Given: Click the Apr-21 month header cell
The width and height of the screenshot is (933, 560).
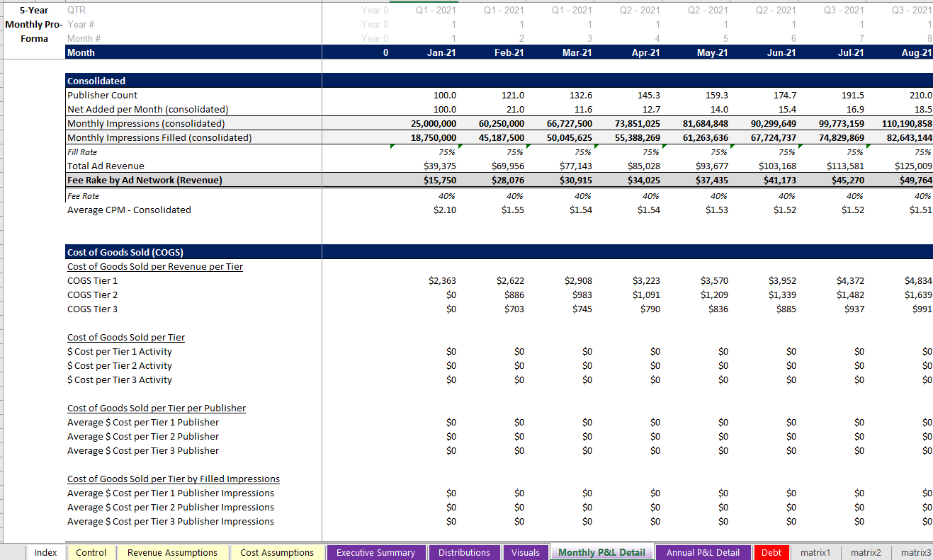Looking at the screenshot, I should coord(628,52).
